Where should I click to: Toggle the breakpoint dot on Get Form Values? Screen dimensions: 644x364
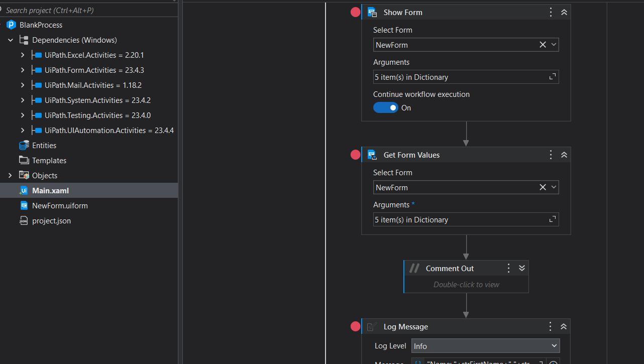click(355, 155)
